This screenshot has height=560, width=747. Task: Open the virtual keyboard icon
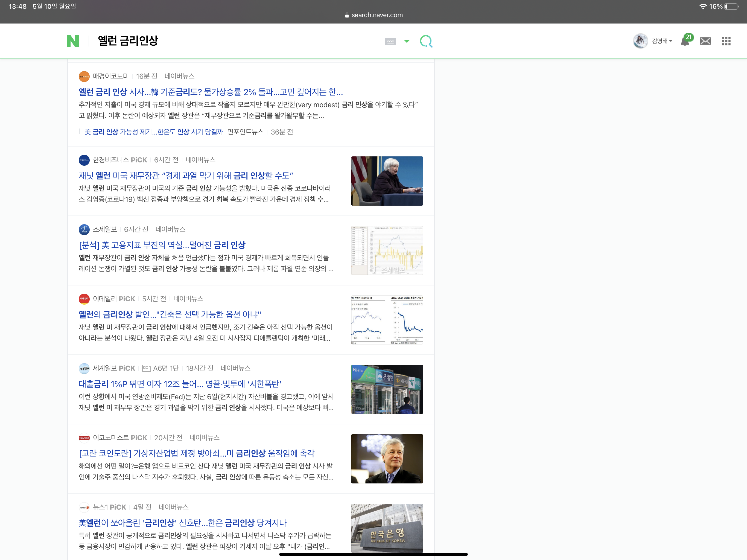click(x=390, y=41)
